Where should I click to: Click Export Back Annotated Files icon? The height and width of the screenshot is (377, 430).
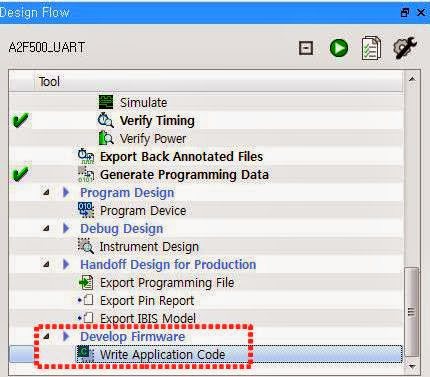86,156
